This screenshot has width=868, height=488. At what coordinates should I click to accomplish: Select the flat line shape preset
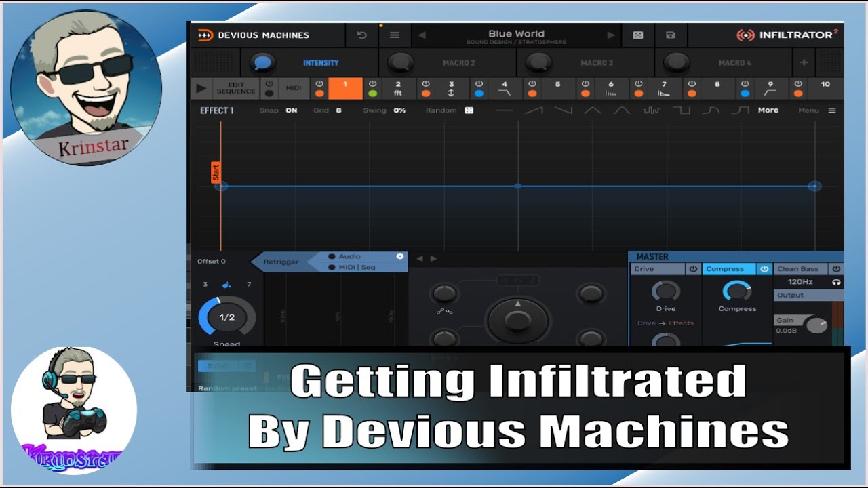pos(505,110)
